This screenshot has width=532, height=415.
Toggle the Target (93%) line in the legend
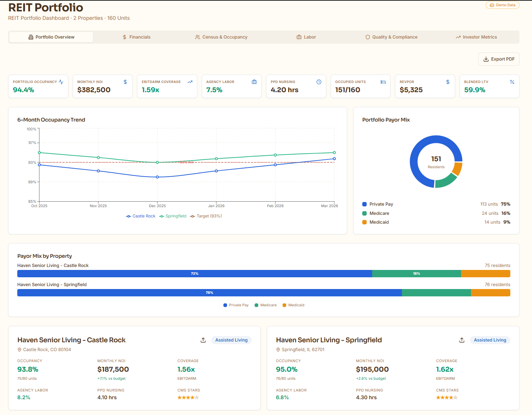[206, 216]
